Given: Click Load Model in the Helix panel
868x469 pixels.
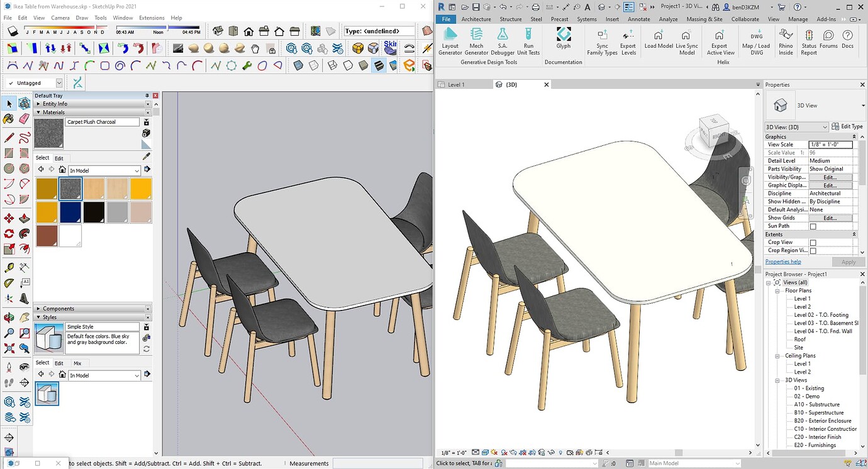Looking at the screenshot, I should coord(658,40).
